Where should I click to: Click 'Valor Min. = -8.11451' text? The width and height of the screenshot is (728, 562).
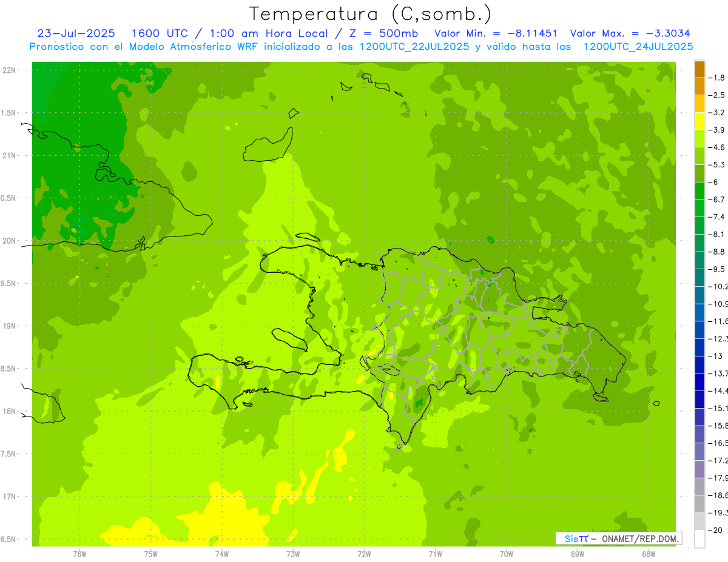(496, 33)
